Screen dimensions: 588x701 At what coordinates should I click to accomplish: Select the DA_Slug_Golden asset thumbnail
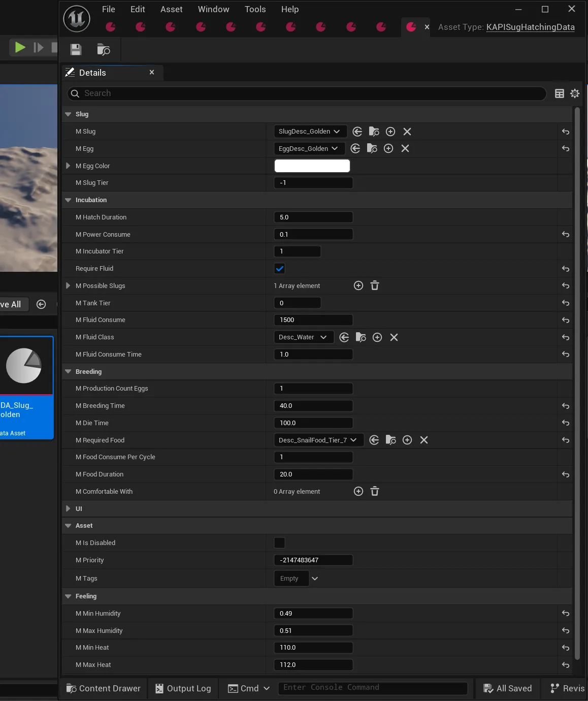coord(26,388)
